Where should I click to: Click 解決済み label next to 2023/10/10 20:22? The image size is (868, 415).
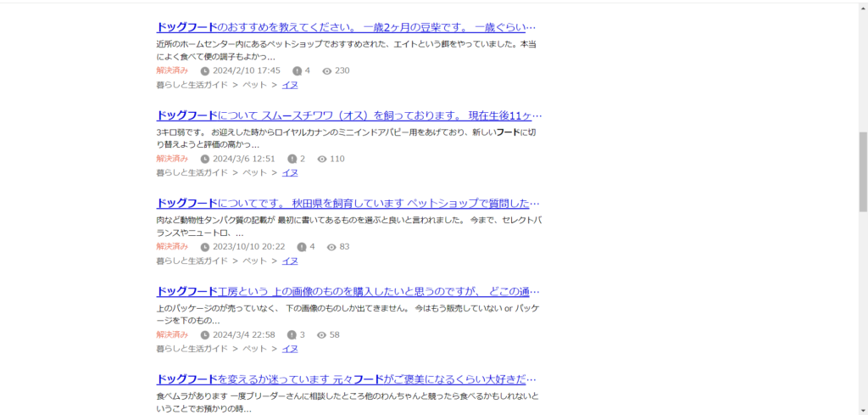coord(172,247)
